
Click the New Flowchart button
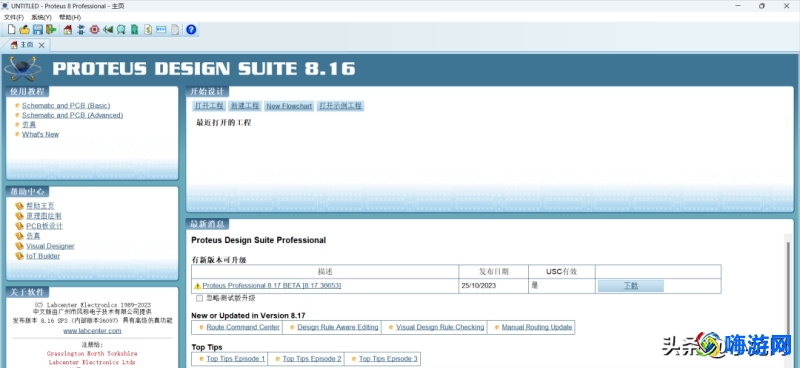(289, 106)
